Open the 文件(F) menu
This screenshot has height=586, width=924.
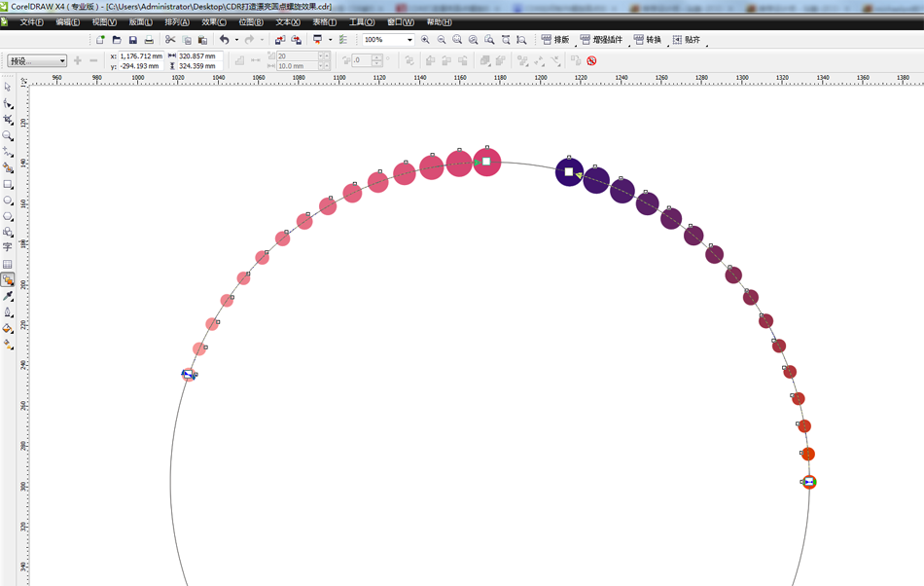[x=31, y=21]
